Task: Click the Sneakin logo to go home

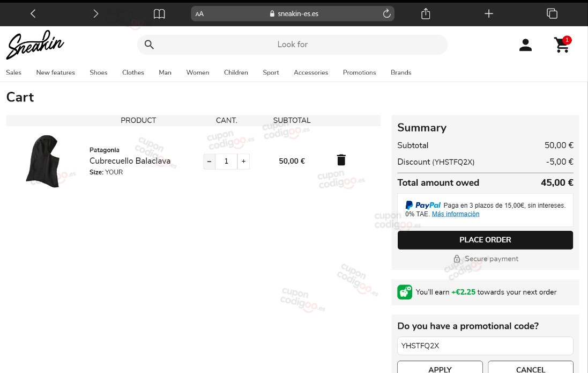Action: point(35,45)
